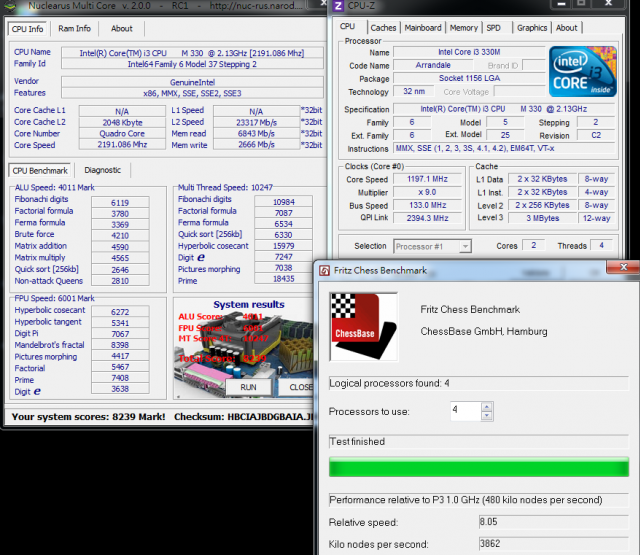This screenshot has height=555, width=640.
Task: Click the Bus Speed value 133.0 MHz
Action: (x=427, y=205)
